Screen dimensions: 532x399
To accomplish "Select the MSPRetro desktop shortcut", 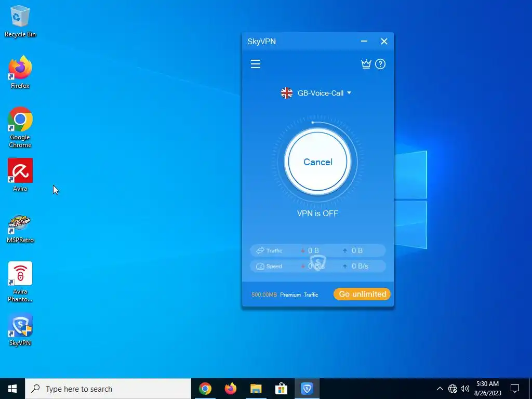I will point(20,229).
